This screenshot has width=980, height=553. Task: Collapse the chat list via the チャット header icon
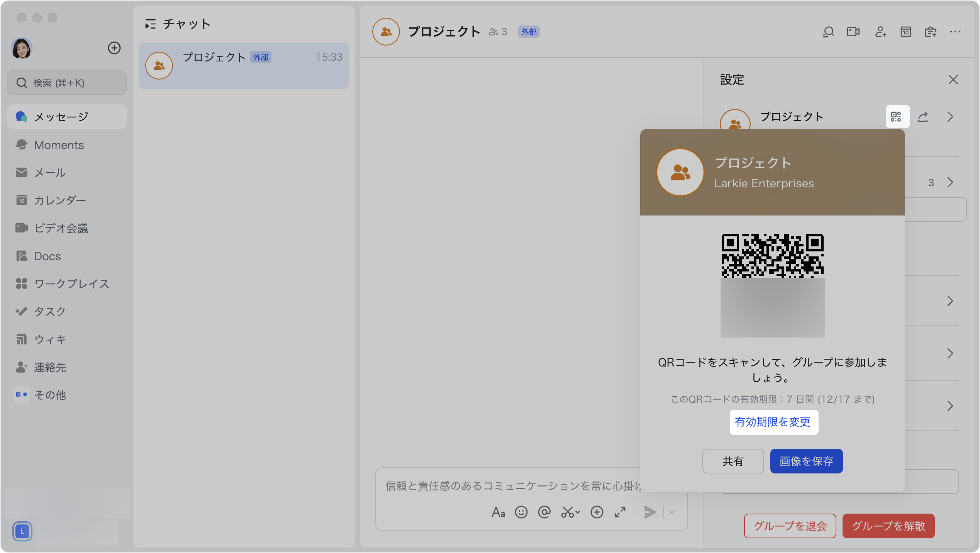(x=150, y=24)
